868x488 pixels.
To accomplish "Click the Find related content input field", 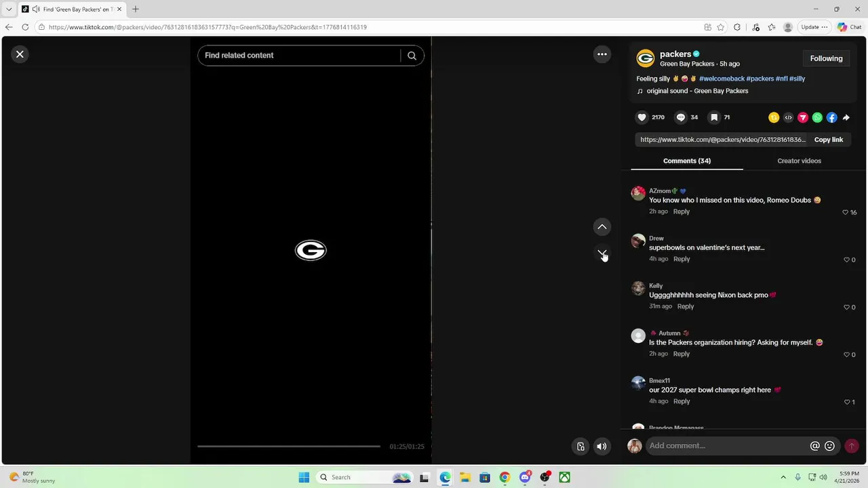I will [x=299, y=56].
